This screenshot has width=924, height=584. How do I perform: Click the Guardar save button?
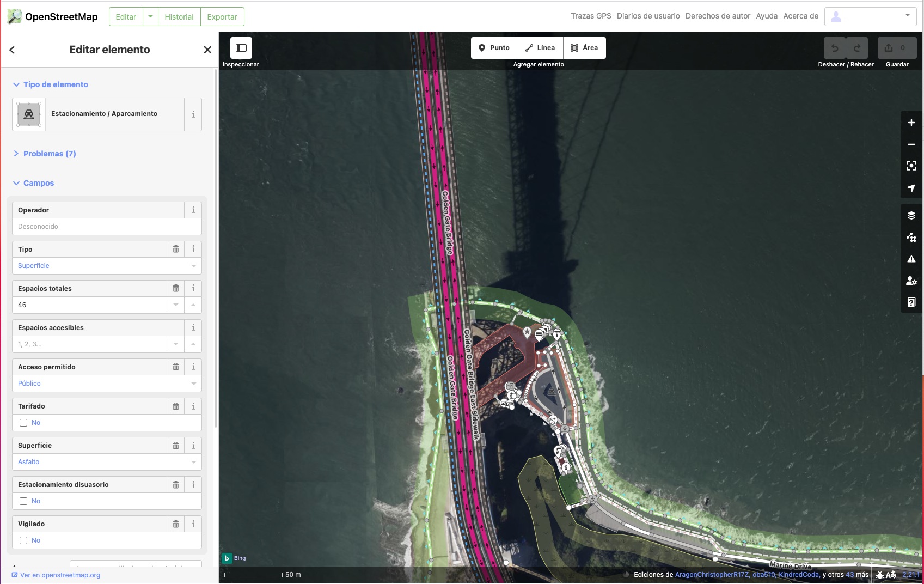897,48
